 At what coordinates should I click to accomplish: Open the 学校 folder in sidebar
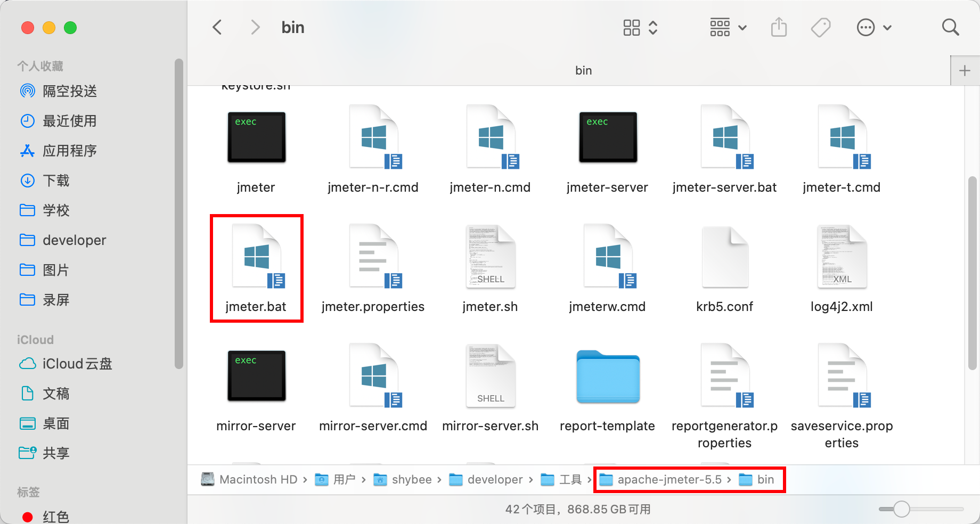point(45,210)
